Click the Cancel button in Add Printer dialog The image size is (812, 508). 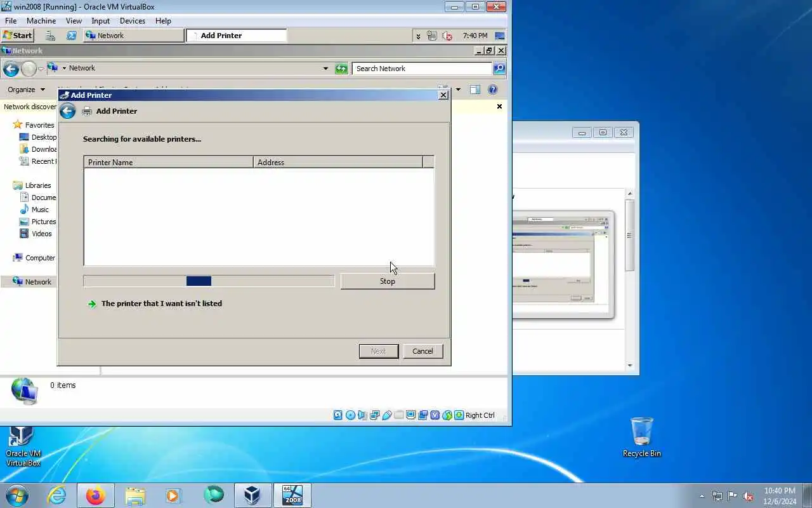click(422, 351)
